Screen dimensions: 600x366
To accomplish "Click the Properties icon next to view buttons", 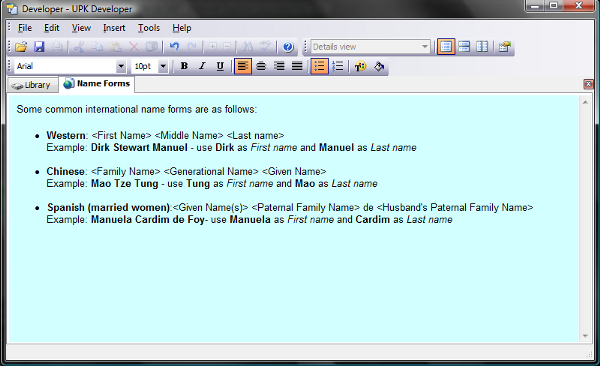I will 505,47.
